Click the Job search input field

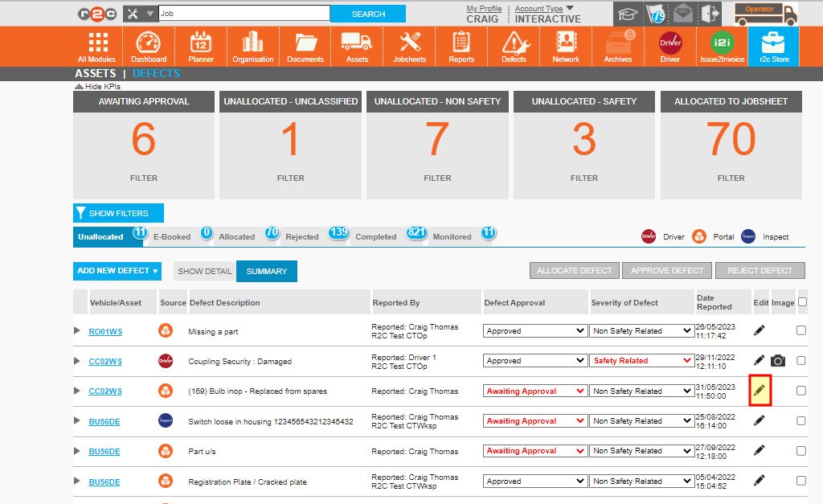point(244,14)
